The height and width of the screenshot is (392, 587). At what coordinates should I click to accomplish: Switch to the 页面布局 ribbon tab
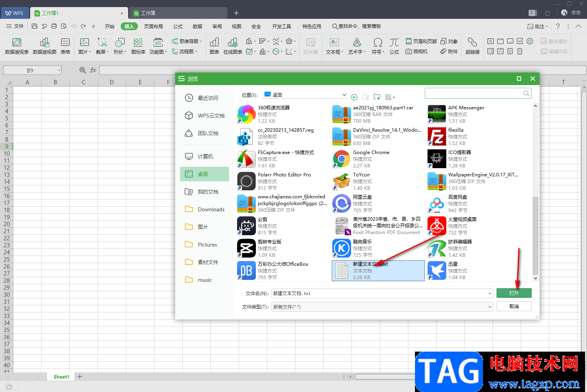click(x=154, y=26)
